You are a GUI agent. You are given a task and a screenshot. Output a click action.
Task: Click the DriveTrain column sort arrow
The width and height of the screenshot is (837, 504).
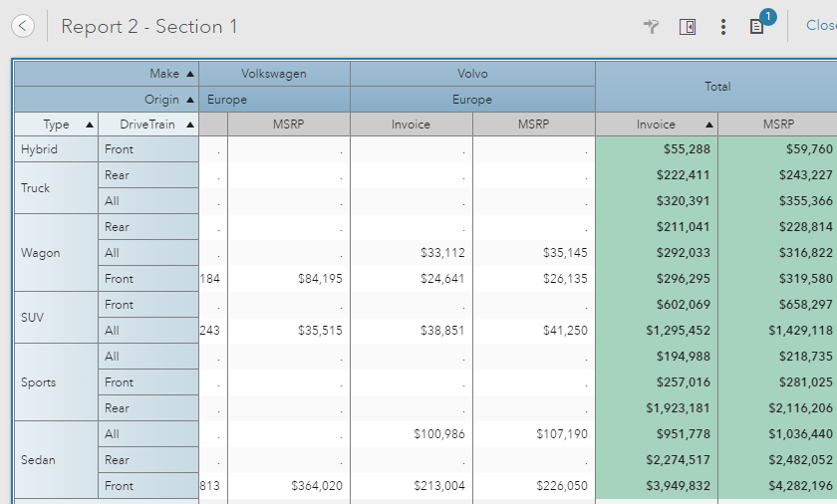(190, 126)
